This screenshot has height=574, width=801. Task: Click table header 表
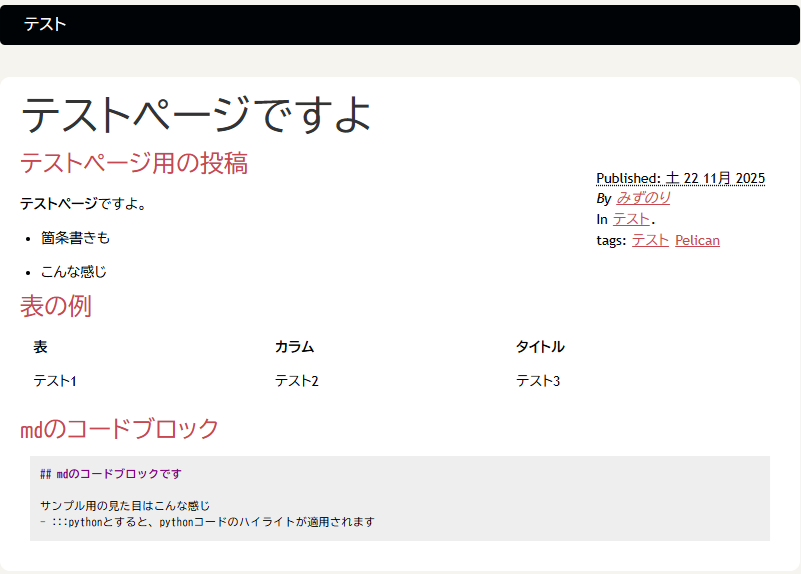coord(40,347)
